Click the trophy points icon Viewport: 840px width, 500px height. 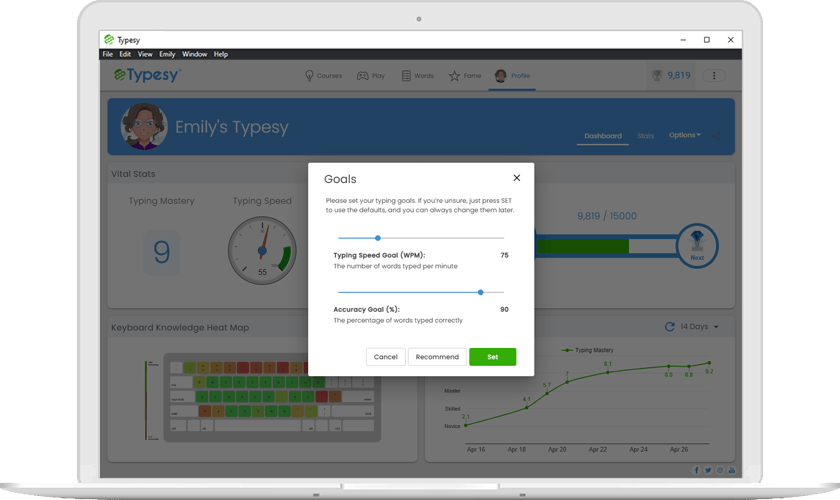657,76
